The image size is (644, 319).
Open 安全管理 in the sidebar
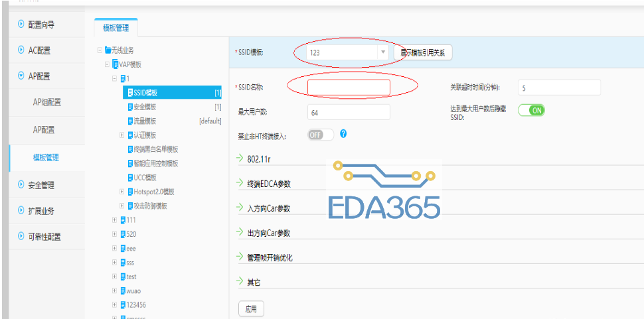point(47,185)
